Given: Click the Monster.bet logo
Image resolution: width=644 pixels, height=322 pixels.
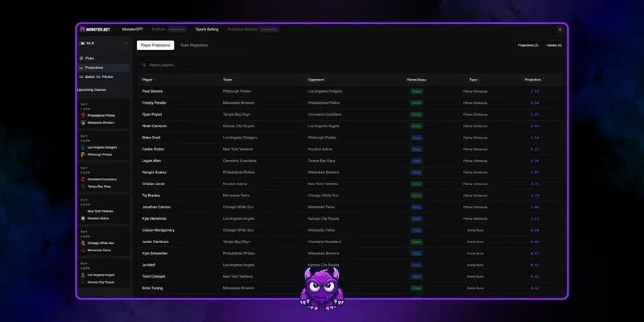Looking at the screenshot, I should coord(95,30).
